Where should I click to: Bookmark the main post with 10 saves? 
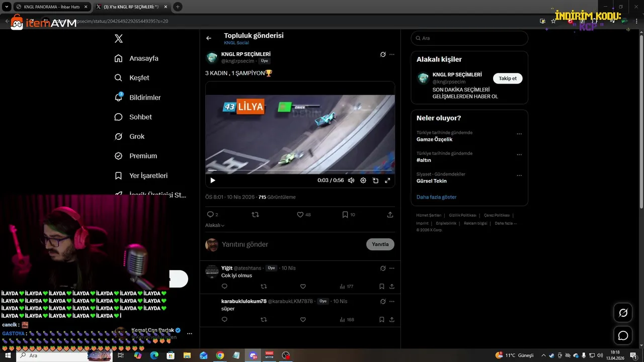pyautogui.click(x=349, y=215)
